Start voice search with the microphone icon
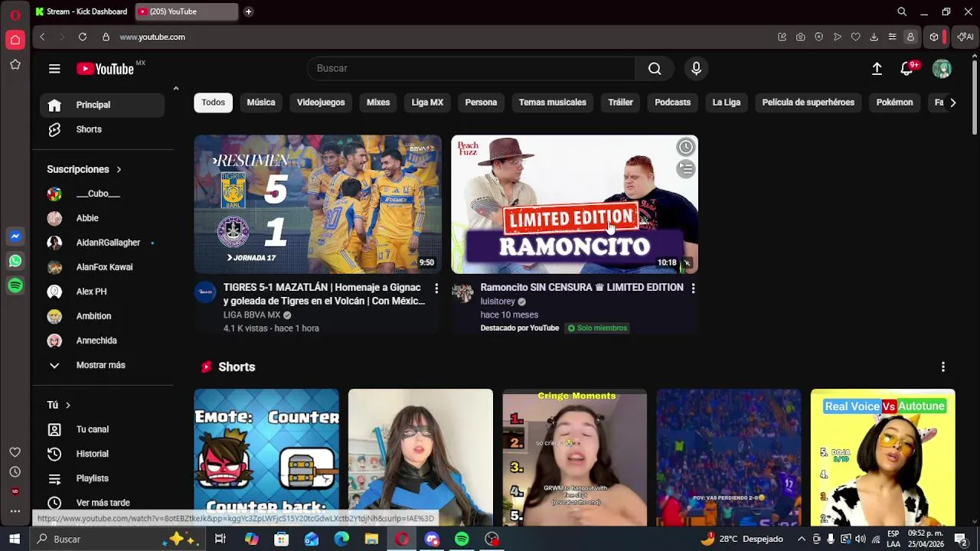 point(696,69)
